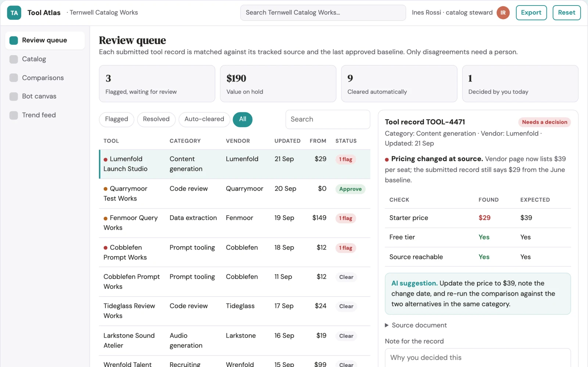Screen dimensions: 588x367
Task: Go to the Catalog page
Action: [45, 59]
